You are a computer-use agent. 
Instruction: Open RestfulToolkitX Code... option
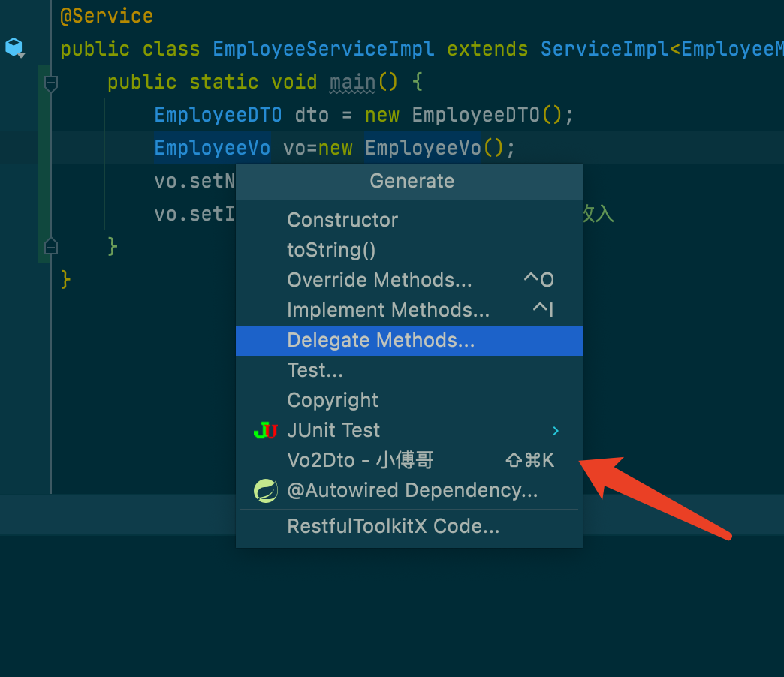[x=393, y=526]
